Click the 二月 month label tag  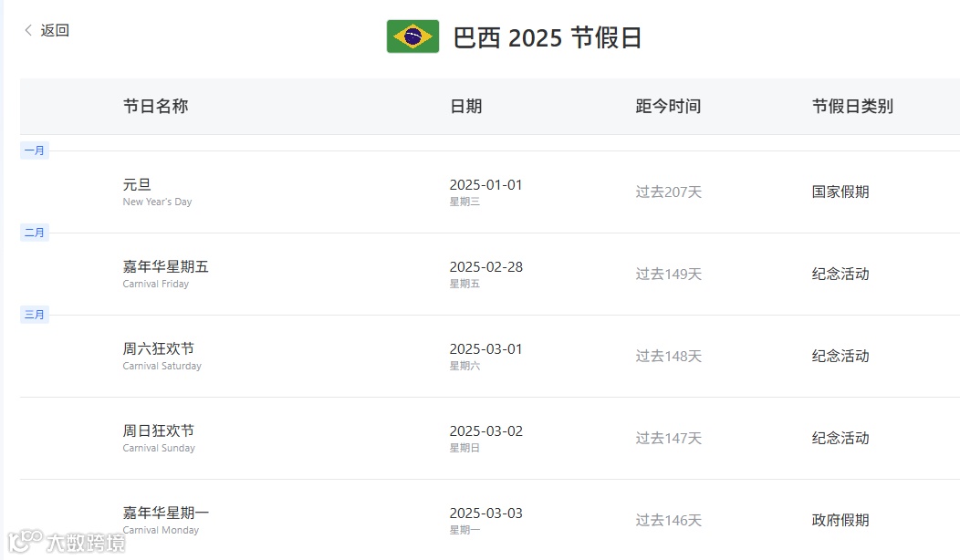click(35, 233)
